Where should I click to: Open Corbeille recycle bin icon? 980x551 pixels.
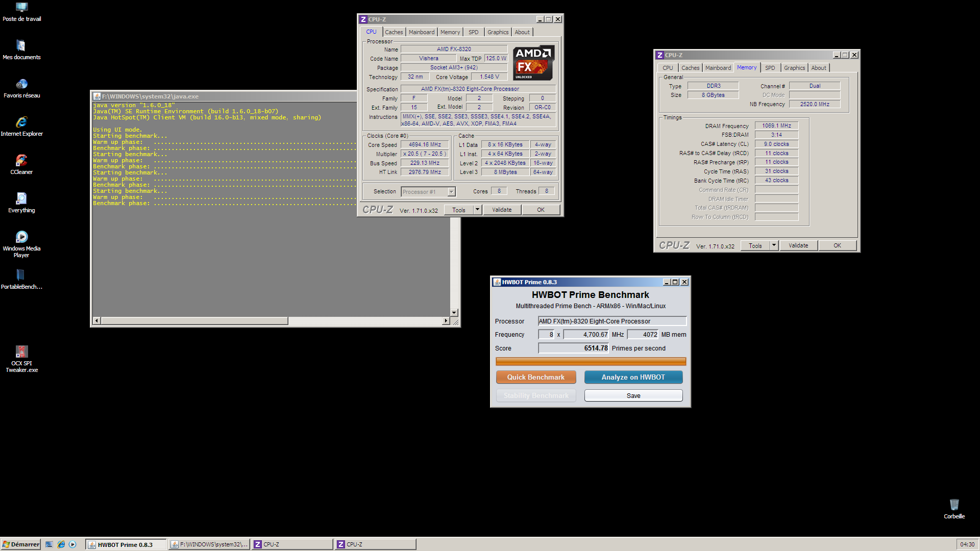[x=954, y=509]
